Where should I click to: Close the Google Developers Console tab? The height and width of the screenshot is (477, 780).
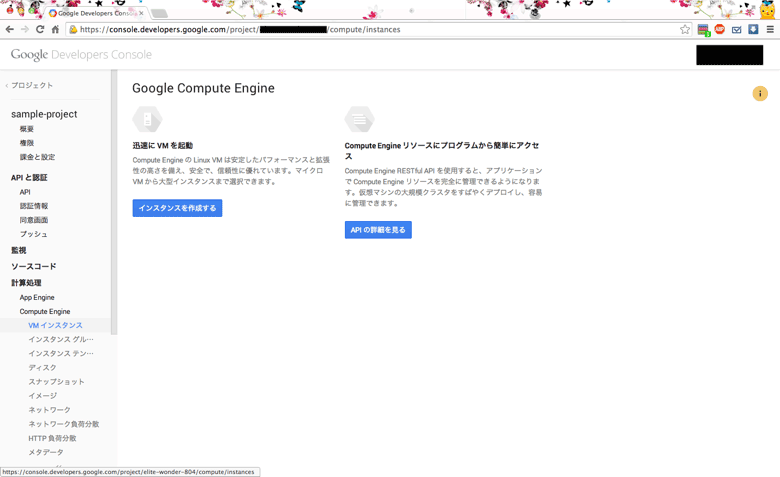141,13
